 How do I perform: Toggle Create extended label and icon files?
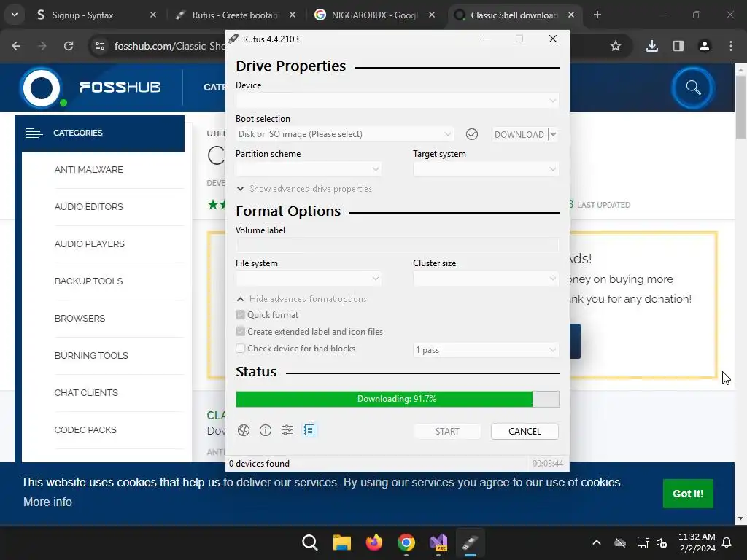click(241, 332)
